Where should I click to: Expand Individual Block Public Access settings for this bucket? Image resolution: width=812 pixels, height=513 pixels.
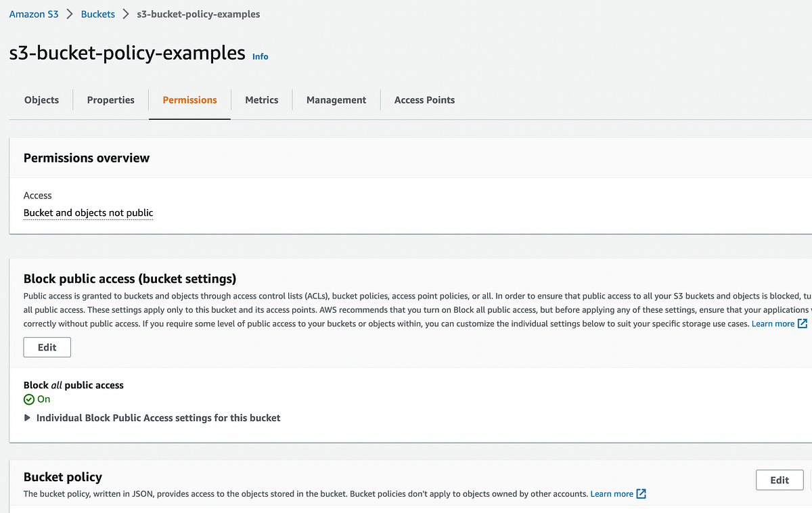[x=158, y=418]
